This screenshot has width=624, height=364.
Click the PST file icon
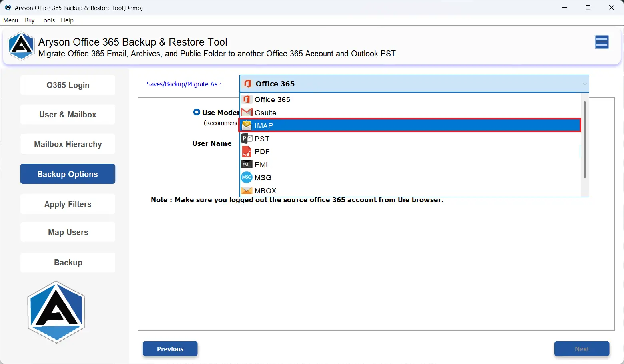tap(247, 139)
